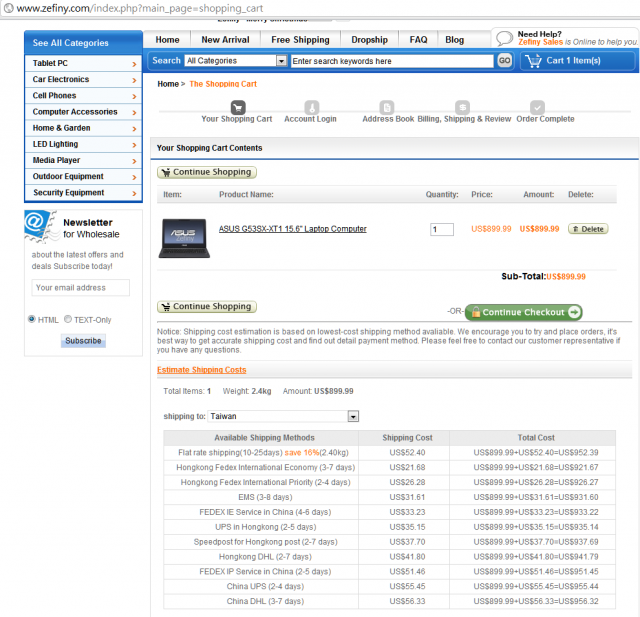Select the TEXT-Only newsletter format radio
Image resolution: width=640 pixels, height=617 pixels.
[68, 319]
